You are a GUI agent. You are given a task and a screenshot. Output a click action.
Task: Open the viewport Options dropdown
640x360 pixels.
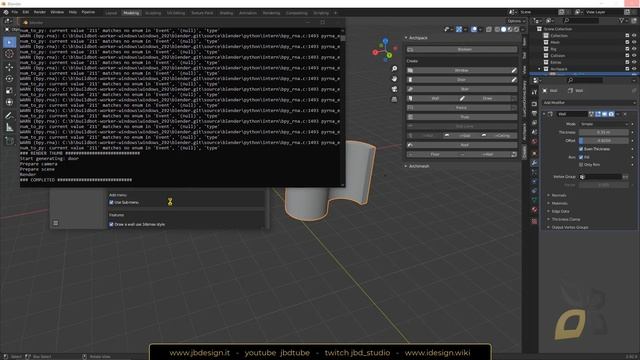(516, 21)
